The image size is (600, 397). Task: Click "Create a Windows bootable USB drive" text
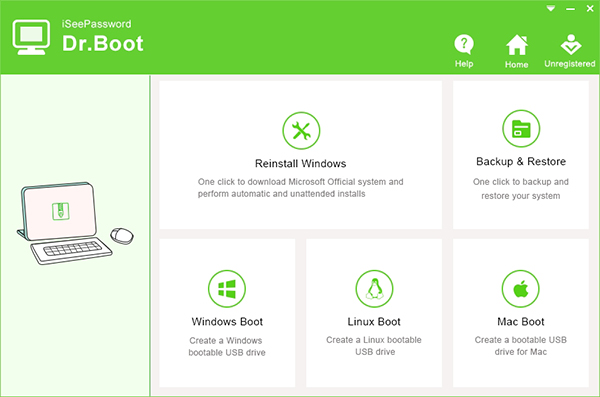point(227,346)
